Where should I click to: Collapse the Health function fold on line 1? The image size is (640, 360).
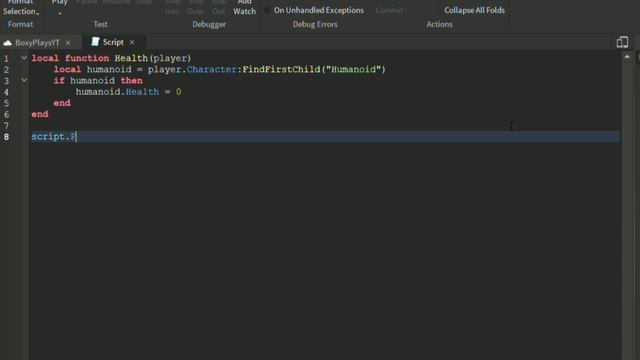[24, 58]
